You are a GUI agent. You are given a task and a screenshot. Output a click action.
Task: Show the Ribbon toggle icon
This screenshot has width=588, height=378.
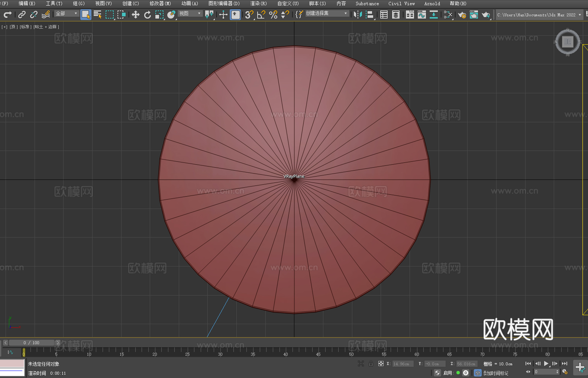coord(410,14)
